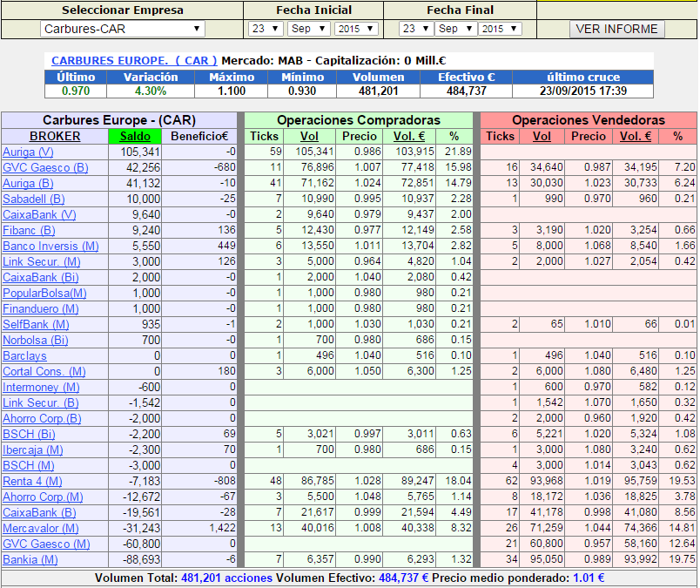Screen dimensions: 700x588
Task: Open the CaixaBank (Bi) broker link
Action: coord(41,278)
